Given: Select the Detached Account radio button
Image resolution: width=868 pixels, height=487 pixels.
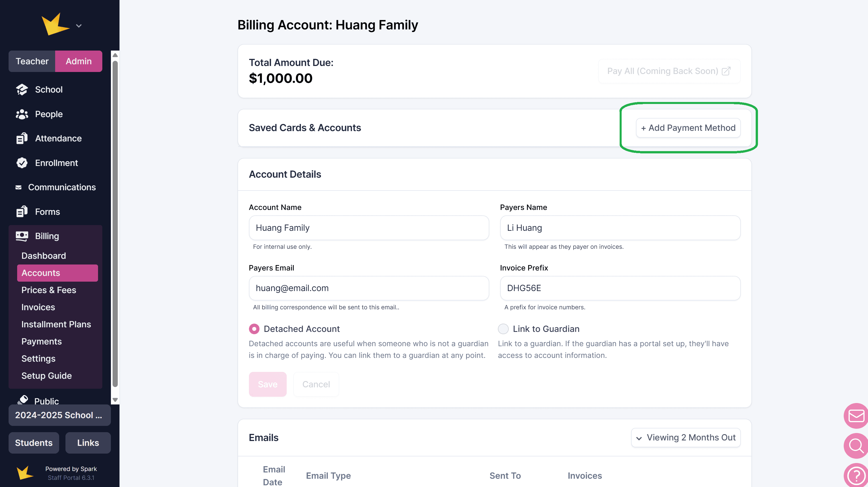Looking at the screenshot, I should point(254,329).
